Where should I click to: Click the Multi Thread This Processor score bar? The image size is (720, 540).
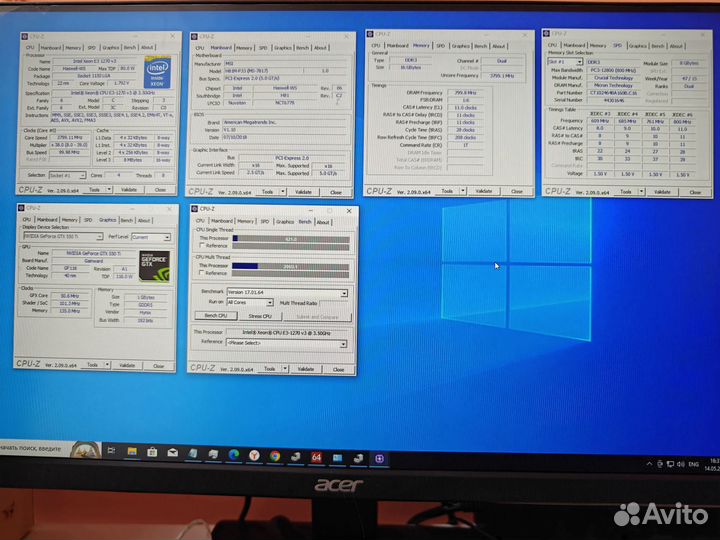pyautogui.click(x=290, y=266)
